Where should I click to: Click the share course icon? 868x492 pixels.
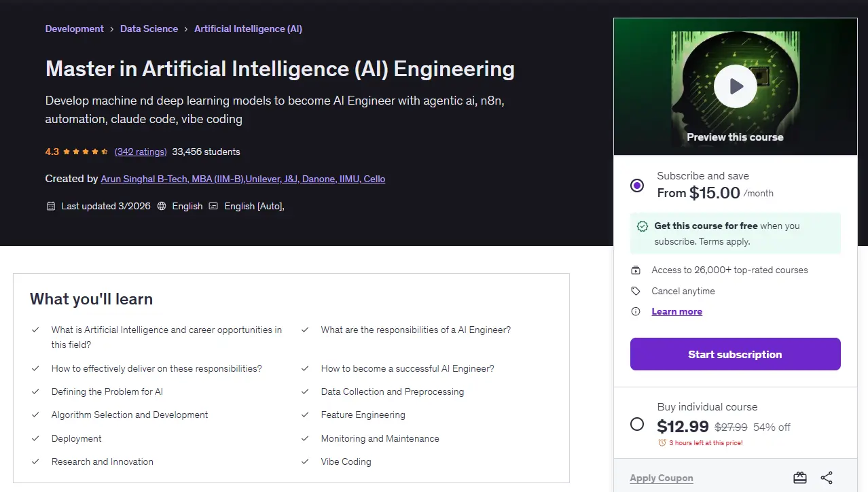point(827,478)
